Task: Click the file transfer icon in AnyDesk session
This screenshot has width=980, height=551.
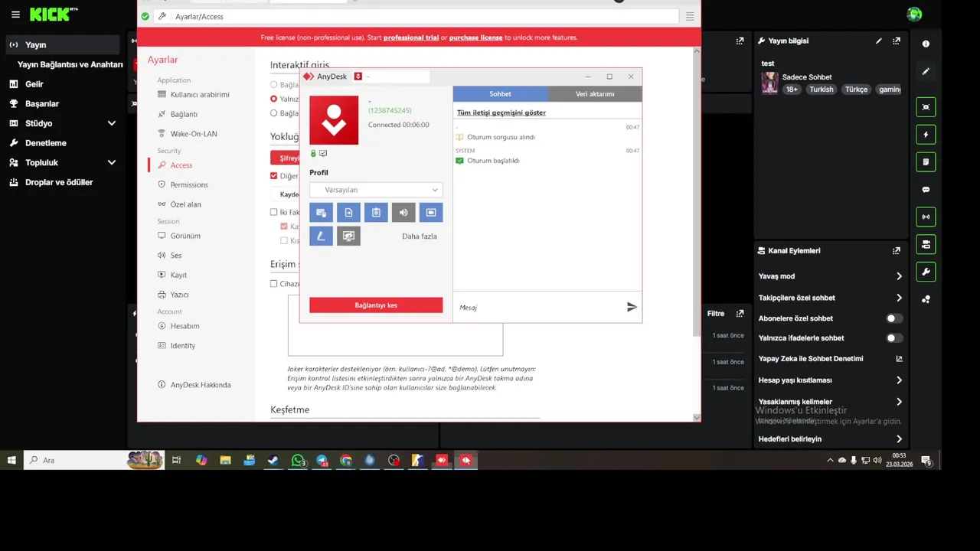Action: coord(348,213)
